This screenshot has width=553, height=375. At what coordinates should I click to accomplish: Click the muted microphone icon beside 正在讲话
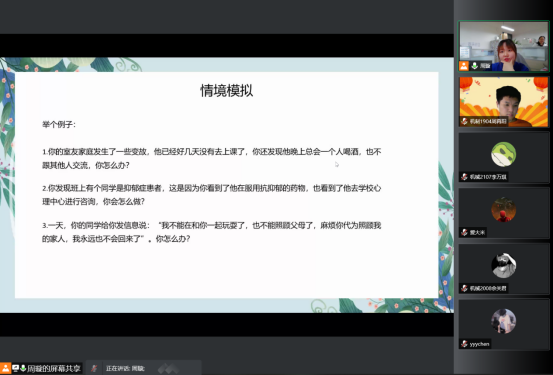pyautogui.click(x=94, y=368)
